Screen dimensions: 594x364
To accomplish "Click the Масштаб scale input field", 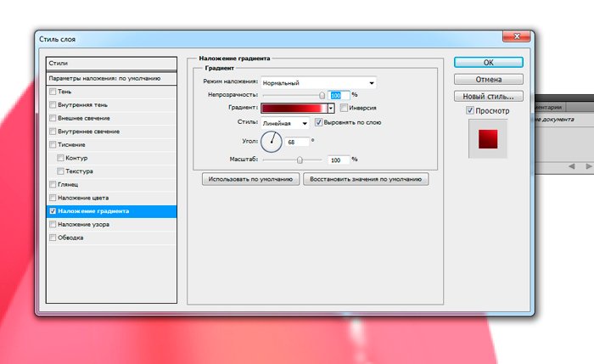I will click(x=338, y=160).
